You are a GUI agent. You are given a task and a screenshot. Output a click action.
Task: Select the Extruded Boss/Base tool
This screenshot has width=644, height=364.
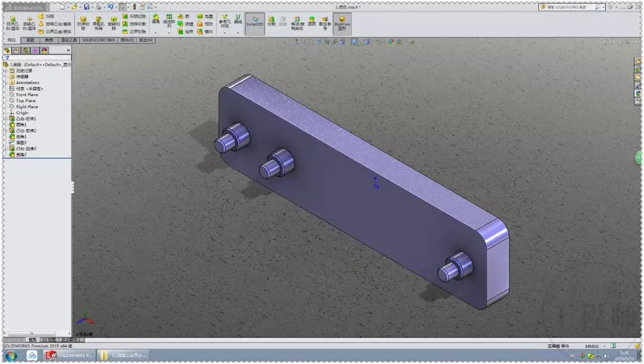pyautogui.click(x=13, y=23)
